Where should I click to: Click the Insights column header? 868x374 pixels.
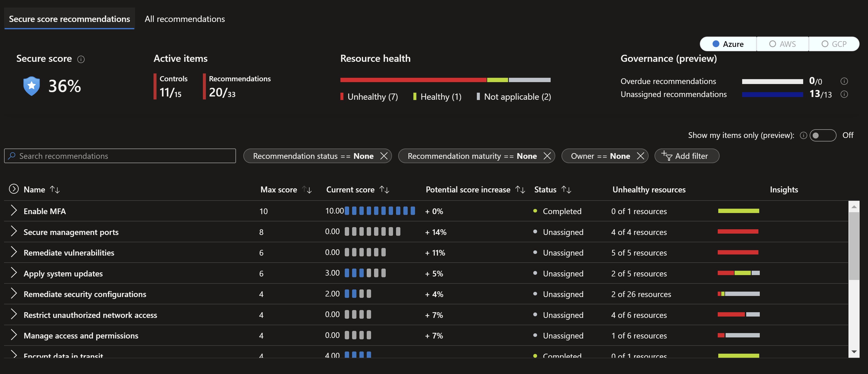784,189
